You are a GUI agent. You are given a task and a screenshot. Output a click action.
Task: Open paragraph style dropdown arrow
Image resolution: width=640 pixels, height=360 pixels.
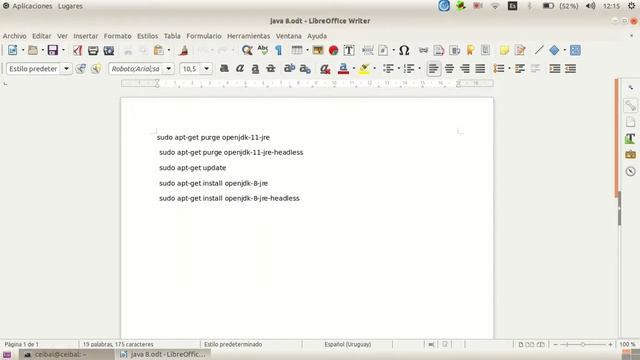pos(66,69)
